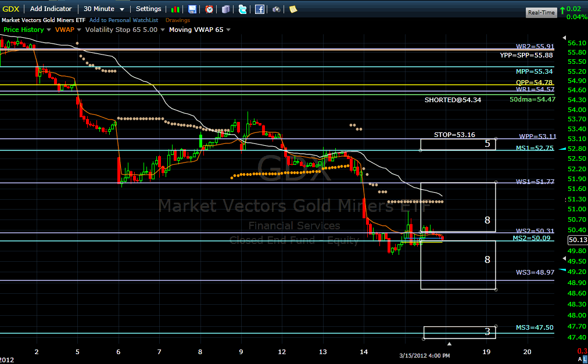
Task: Select the WR1=54.57 label
Action: 535,89
